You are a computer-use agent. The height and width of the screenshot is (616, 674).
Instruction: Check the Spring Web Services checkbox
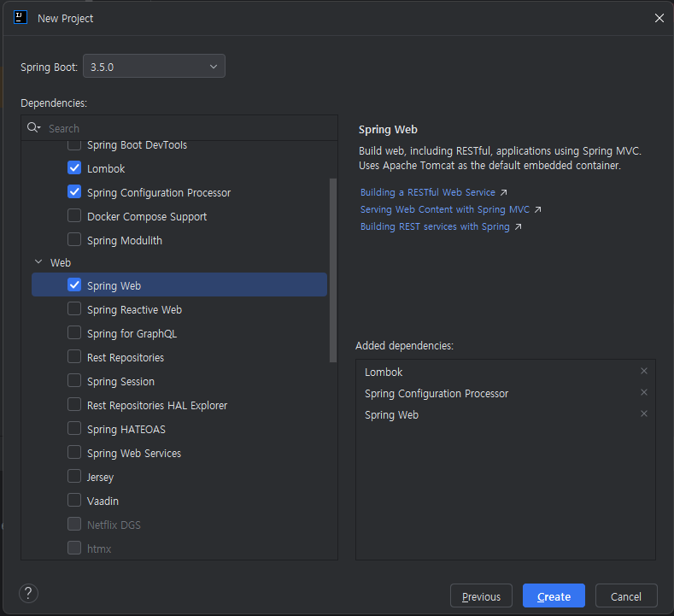click(74, 452)
